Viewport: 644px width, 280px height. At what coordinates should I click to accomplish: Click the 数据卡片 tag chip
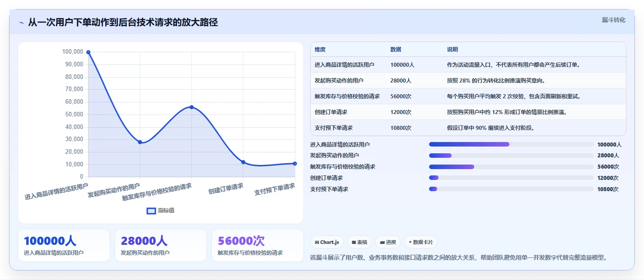[421, 242]
